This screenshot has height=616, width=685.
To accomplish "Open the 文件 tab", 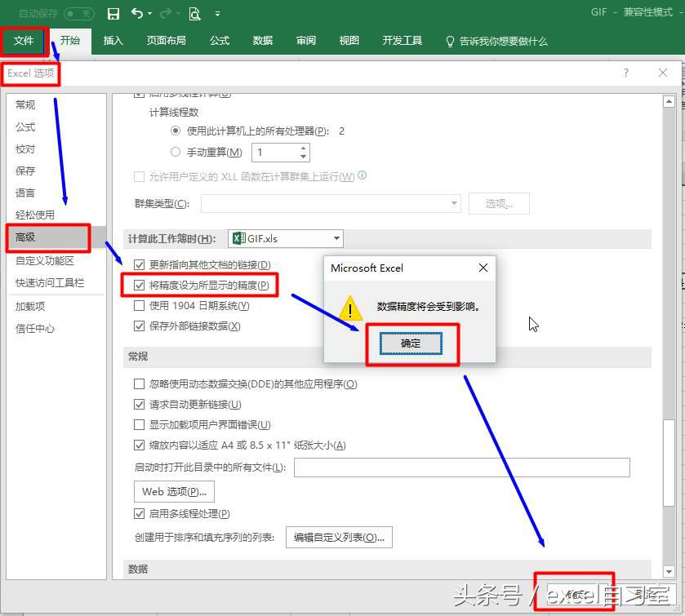I will pos(24,41).
